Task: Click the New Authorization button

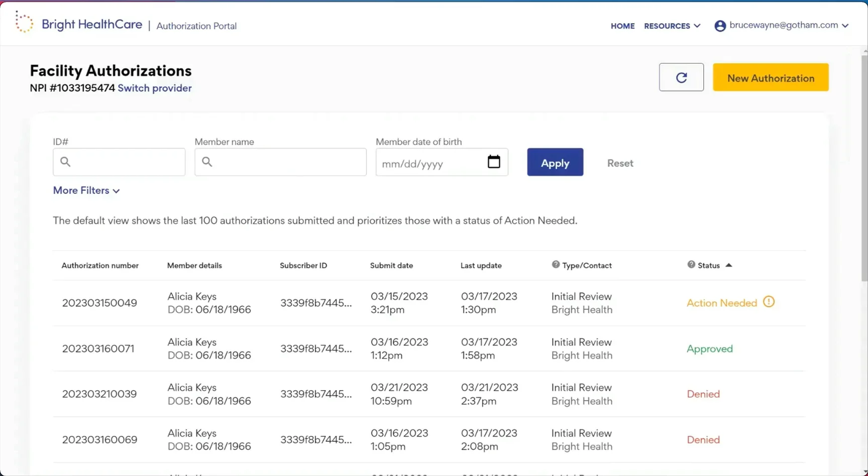Action: (x=770, y=77)
